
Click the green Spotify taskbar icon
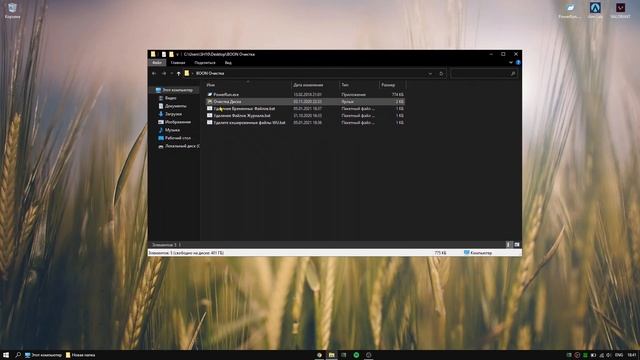point(356,355)
